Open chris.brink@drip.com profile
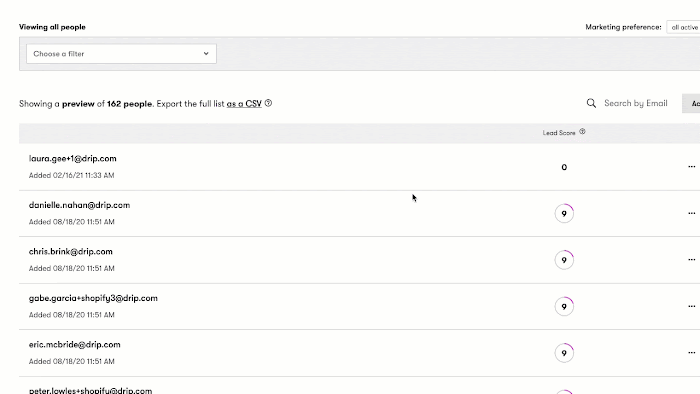 [71, 251]
